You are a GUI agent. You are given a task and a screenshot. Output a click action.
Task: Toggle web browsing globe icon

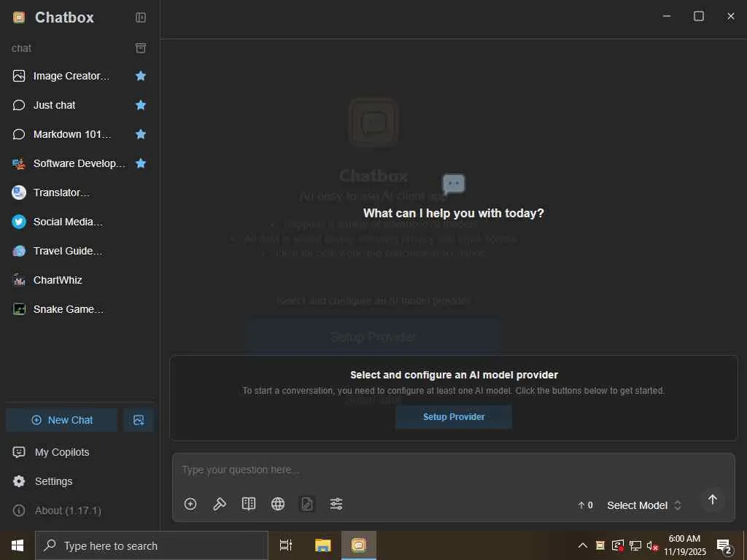tap(278, 504)
